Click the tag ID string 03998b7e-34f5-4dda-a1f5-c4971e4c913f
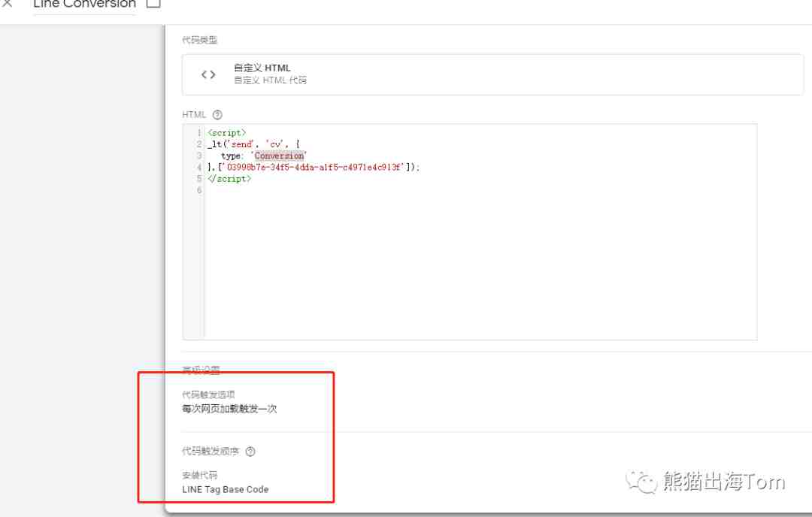Screen dimensions: 812x517 click(x=314, y=167)
